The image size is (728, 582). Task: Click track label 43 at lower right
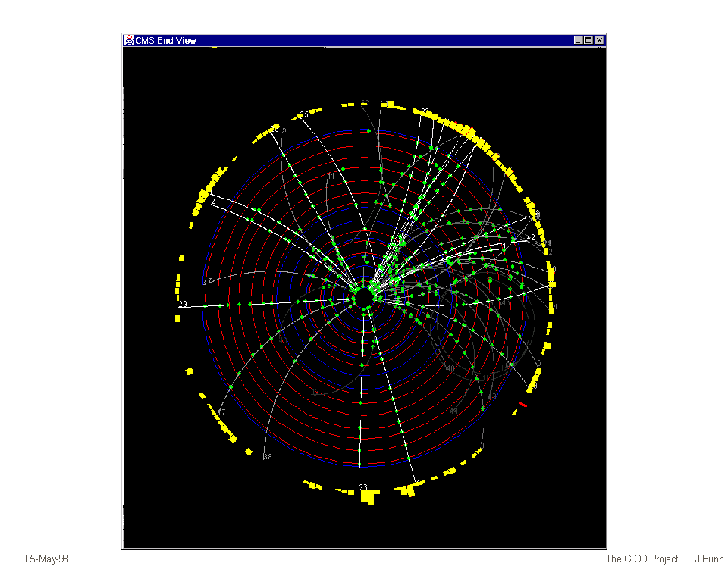pos(491,396)
